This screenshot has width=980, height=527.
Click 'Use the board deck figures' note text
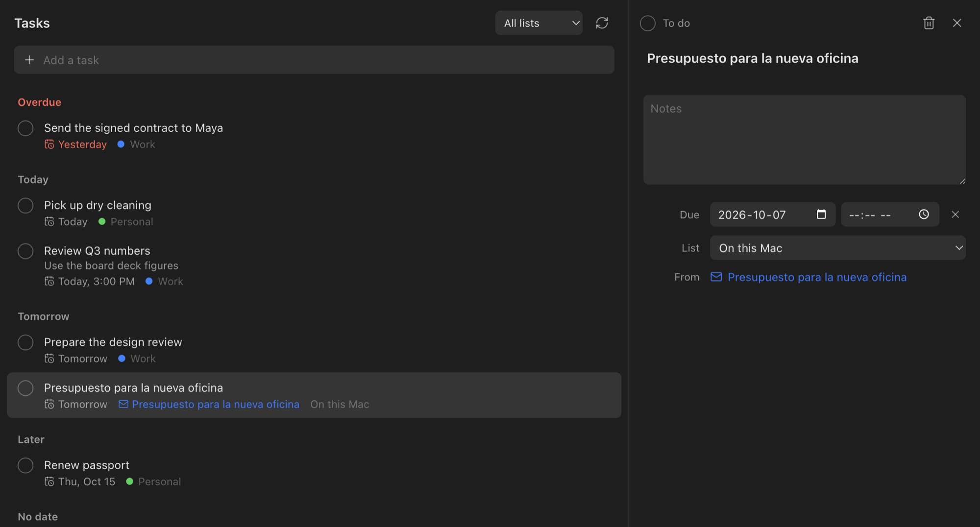(111, 265)
